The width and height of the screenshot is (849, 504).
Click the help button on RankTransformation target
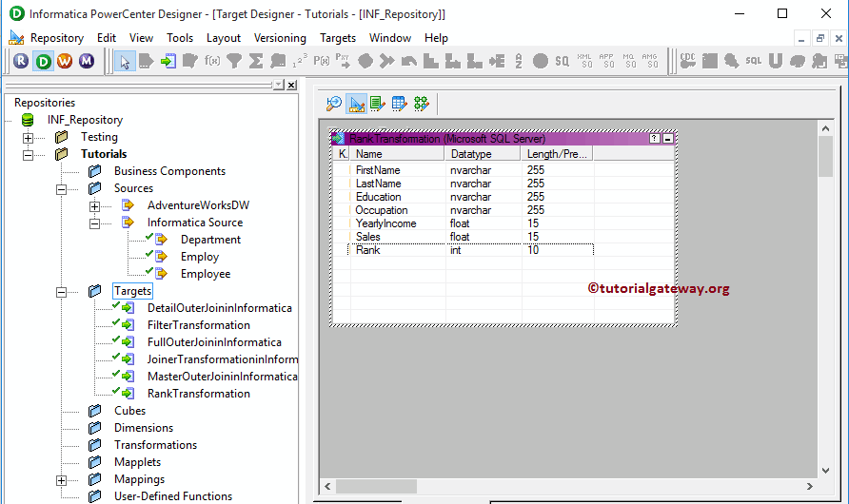coord(654,139)
